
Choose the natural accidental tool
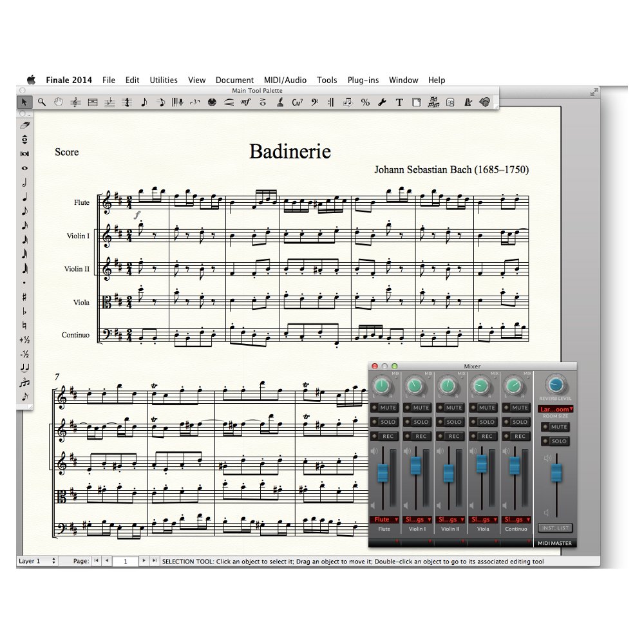(24, 325)
